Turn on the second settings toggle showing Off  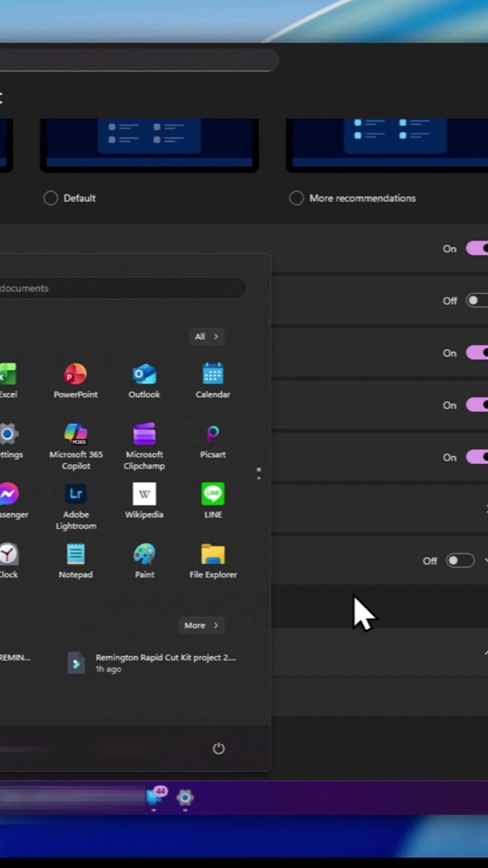[x=477, y=301]
